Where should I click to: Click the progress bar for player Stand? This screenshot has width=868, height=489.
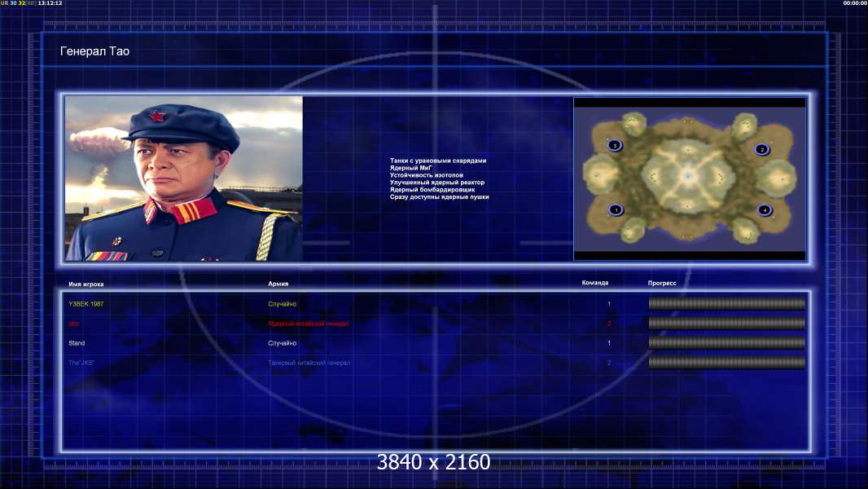click(727, 343)
